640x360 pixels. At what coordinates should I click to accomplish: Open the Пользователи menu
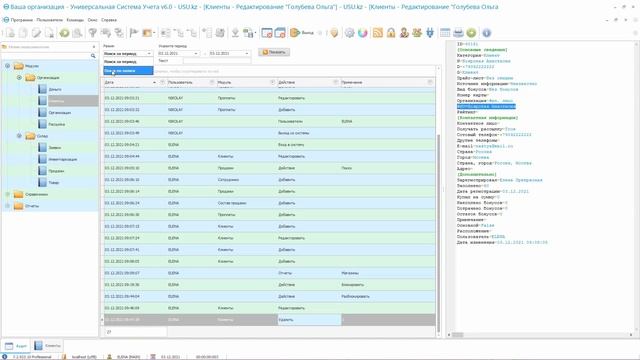49,20
